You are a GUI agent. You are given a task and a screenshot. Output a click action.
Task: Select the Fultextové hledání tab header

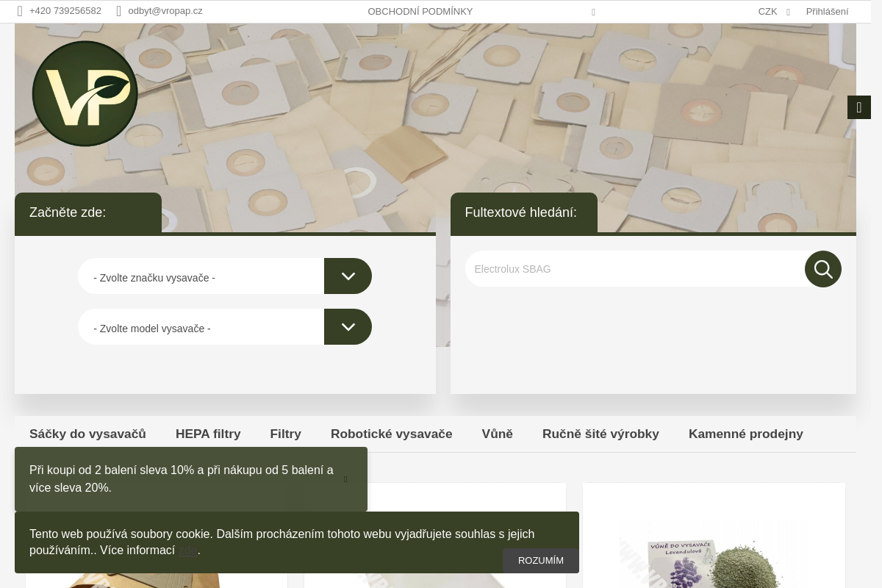click(x=524, y=212)
